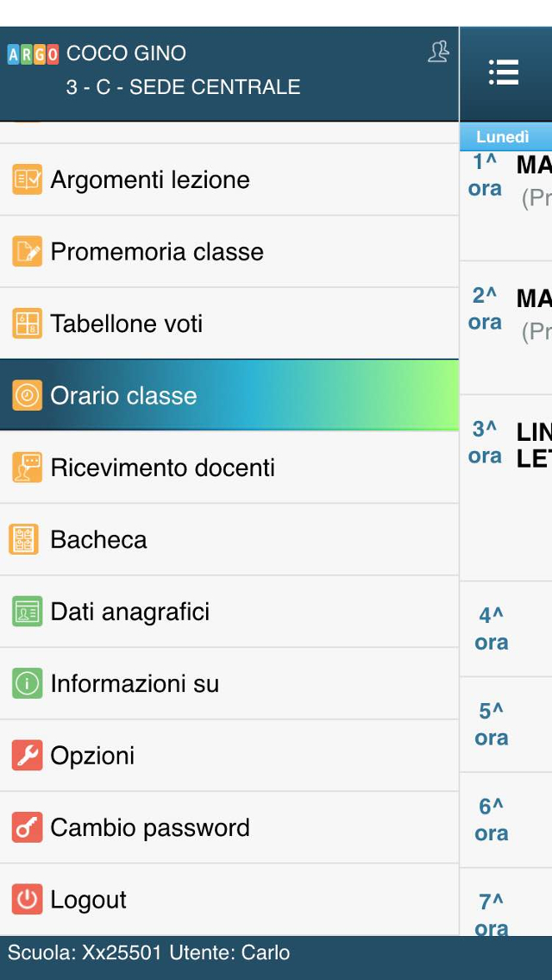The image size is (552, 980).
Task: Click the Cambio password key icon
Action: (27, 827)
